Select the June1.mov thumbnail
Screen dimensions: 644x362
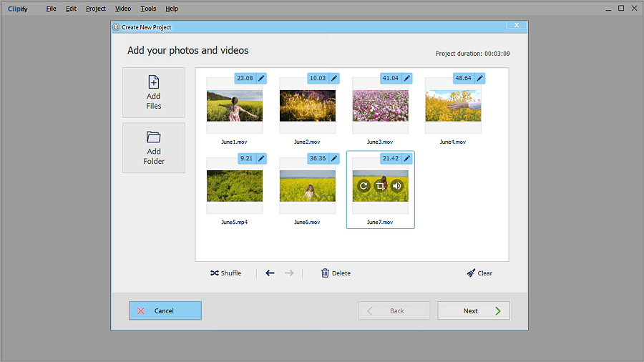point(235,106)
